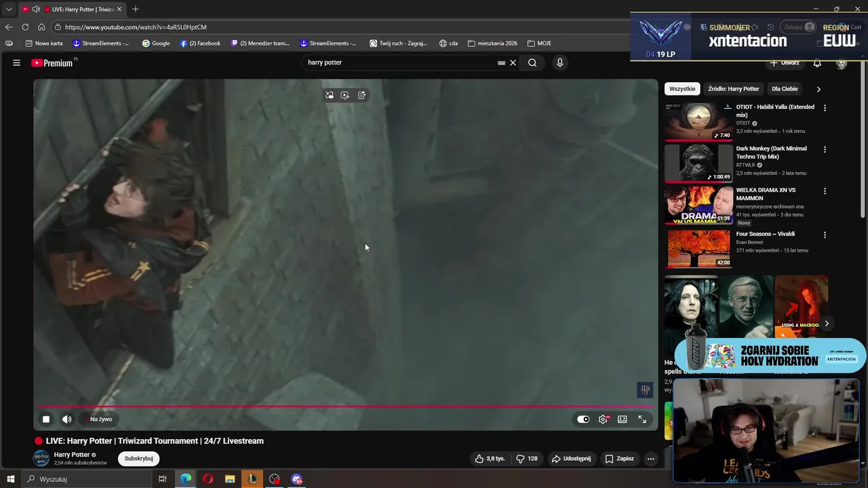Open the OTIOT - Habibi Yalla thumbnail
This screenshot has width=868, height=488.
[698, 121]
